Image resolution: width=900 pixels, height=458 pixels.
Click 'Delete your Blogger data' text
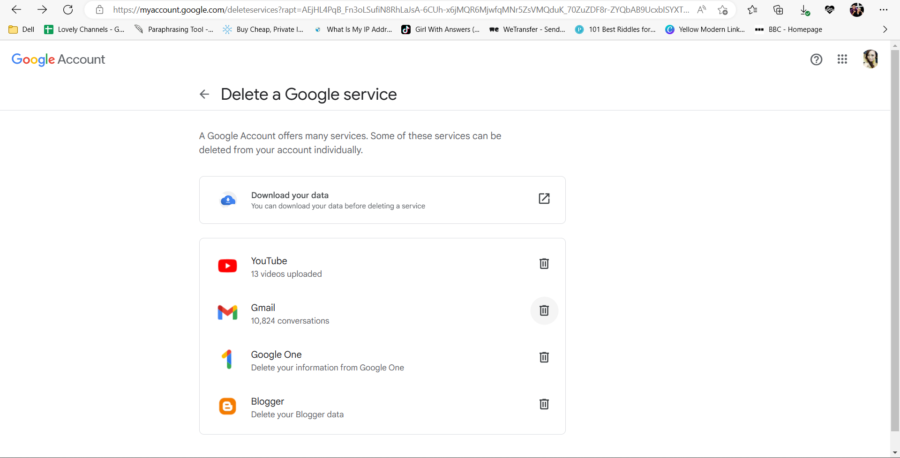click(297, 414)
